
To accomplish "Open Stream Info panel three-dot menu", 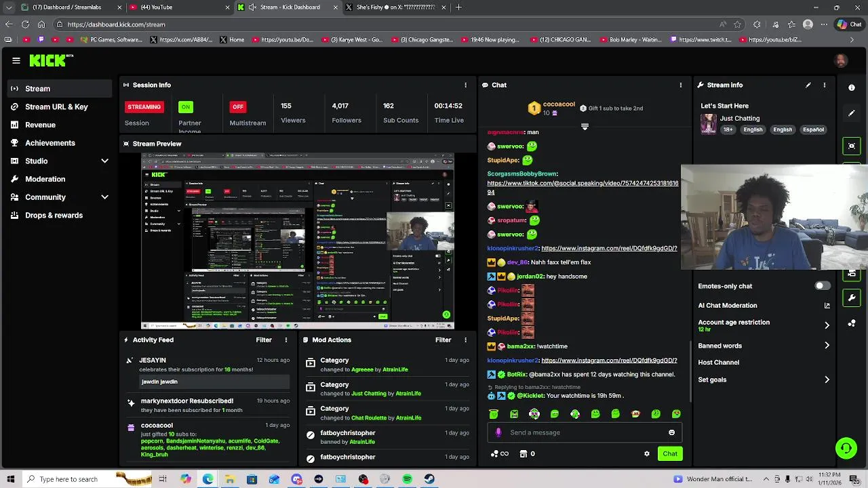I will (825, 85).
